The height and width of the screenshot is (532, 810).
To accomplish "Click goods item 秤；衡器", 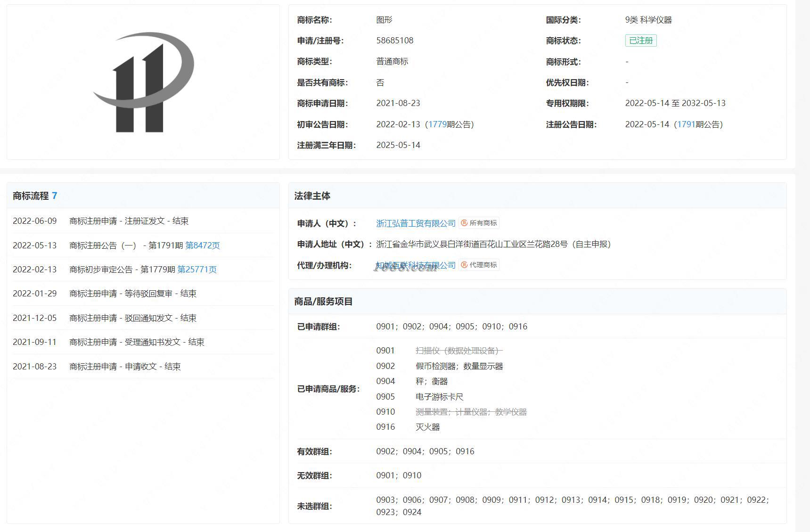I will (432, 381).
